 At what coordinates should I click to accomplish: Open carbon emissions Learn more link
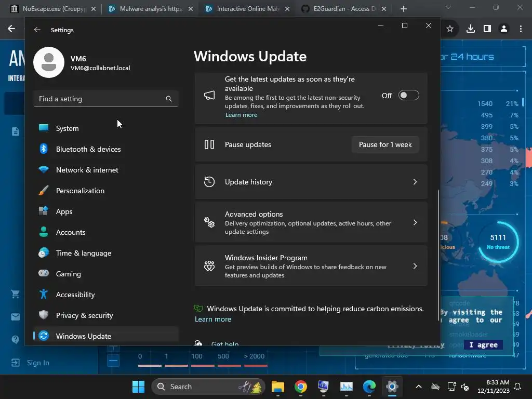212,320
